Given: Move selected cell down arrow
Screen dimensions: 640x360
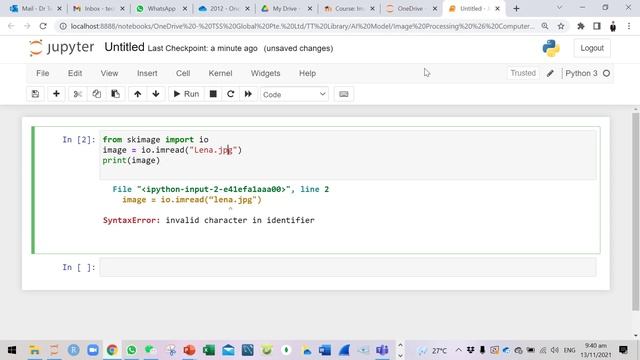Looking at the screenshot, I should click(x=156, y=94).
